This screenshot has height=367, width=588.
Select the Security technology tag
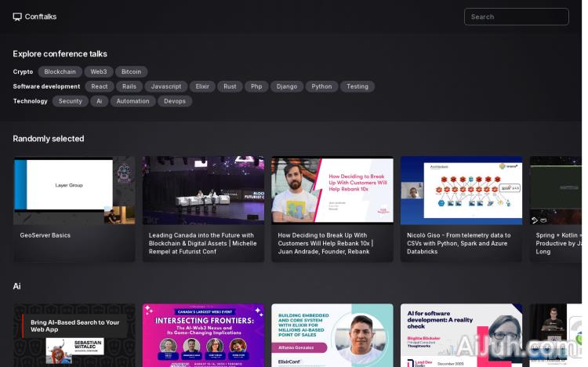70,101
